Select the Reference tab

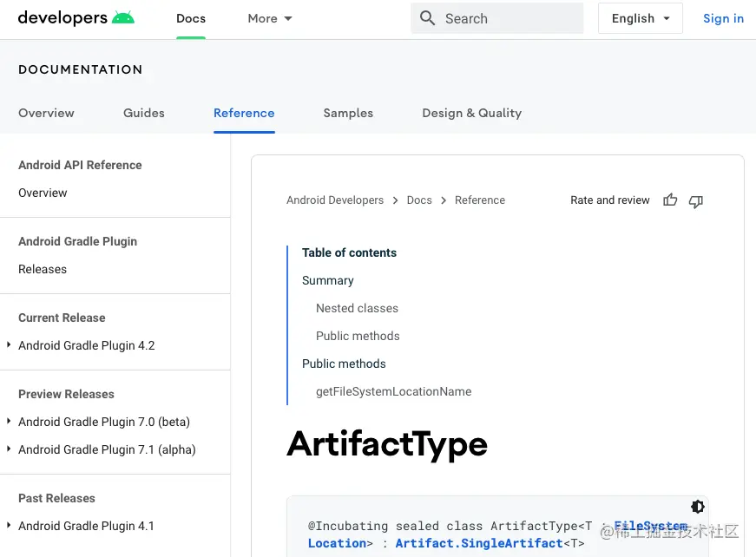tap(244, 113)
